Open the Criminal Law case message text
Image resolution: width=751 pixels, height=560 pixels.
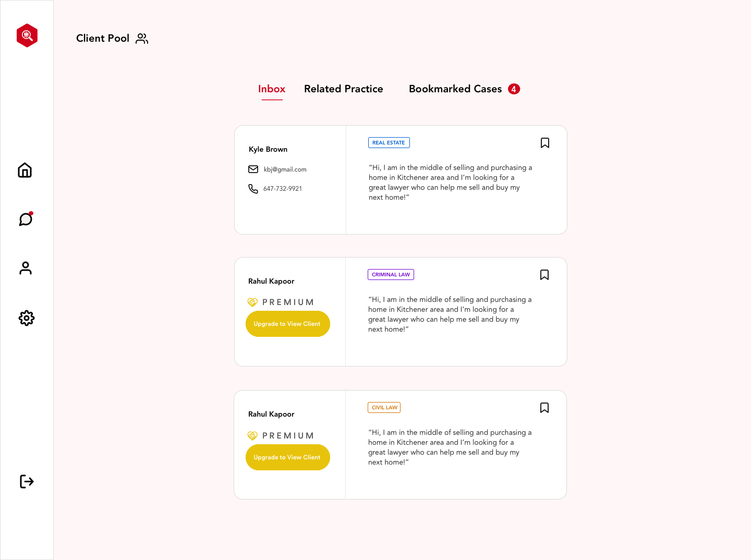(450, 314)
